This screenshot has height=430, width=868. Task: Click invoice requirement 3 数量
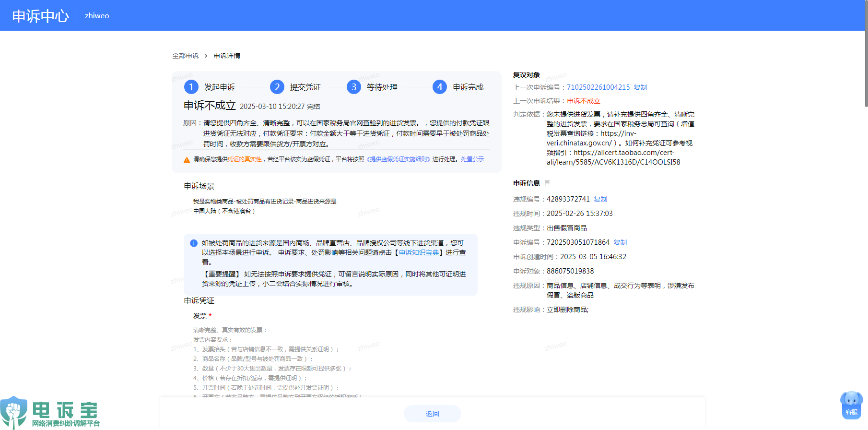pos(273,369)
